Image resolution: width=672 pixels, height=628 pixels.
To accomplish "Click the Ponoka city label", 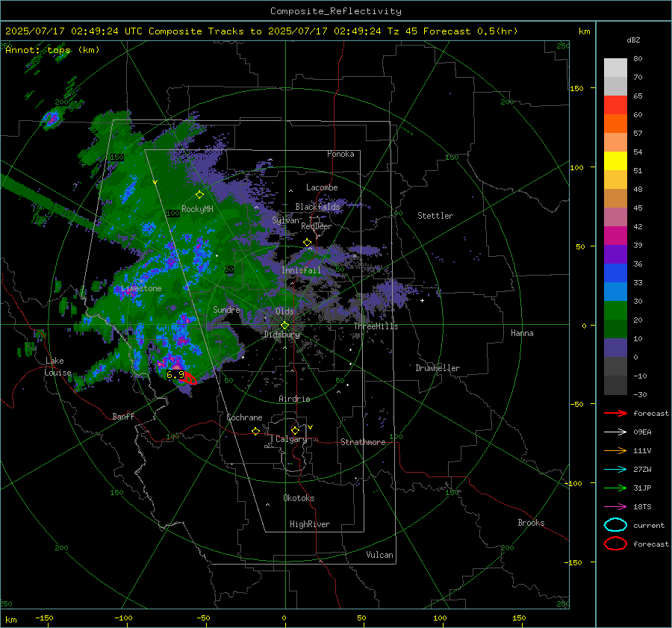I will coord(340,154).
